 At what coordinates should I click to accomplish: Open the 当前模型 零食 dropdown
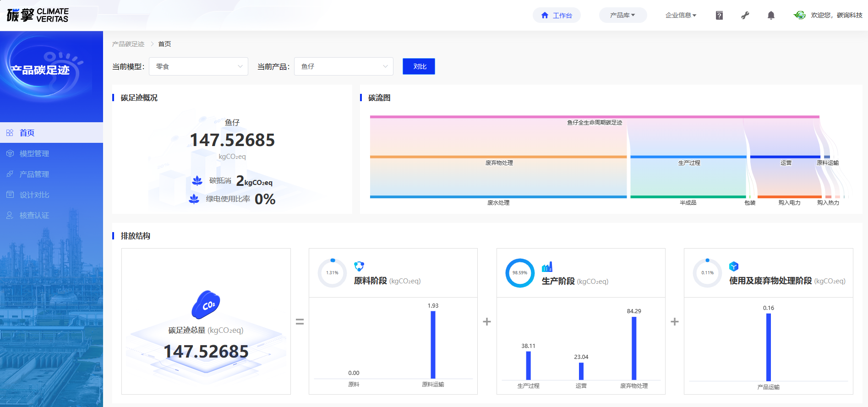198,66
